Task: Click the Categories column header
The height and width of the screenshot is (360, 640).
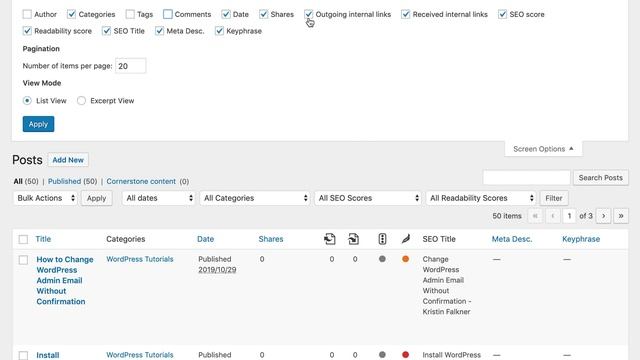Action: [125, 239]
